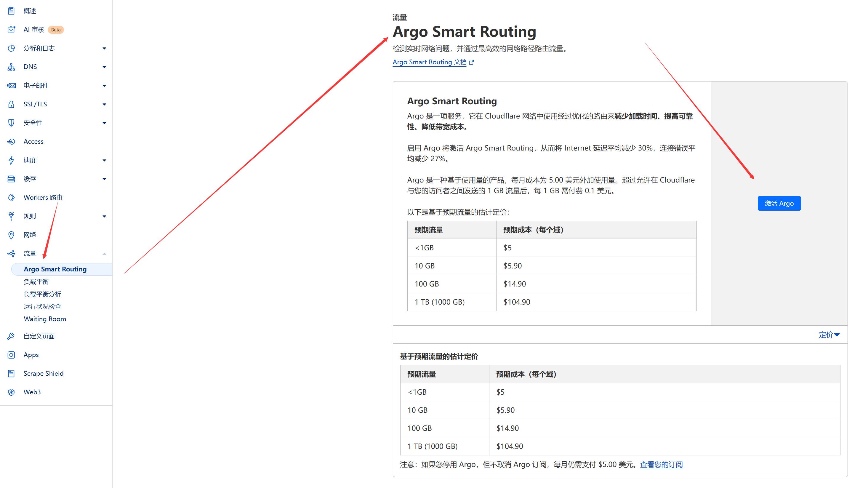Image resolution: width=868 pixels, height=488 pixels.
Task: Select 负载平衡分析 submenu item
Action: 42,294
